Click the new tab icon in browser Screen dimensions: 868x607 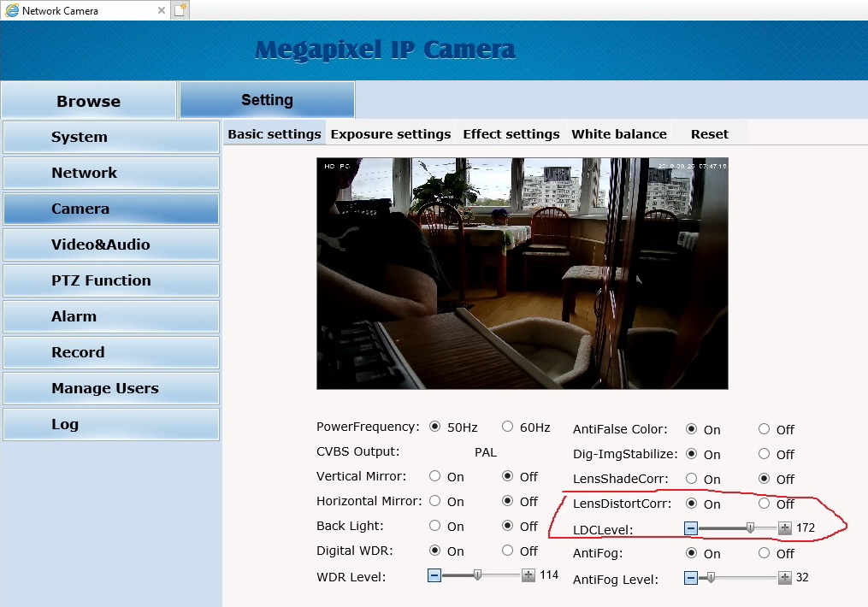[x=180, y=10]
